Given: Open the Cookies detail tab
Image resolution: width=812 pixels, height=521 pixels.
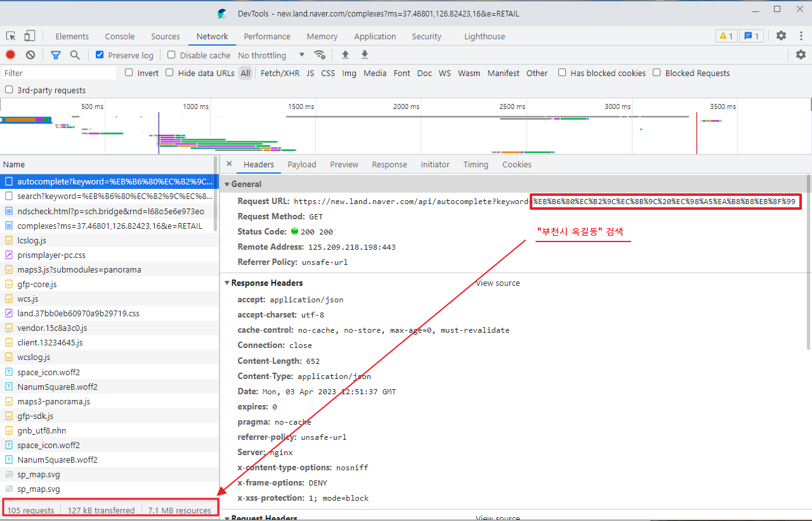Looking at the screenshot, I should click(517, 164).
